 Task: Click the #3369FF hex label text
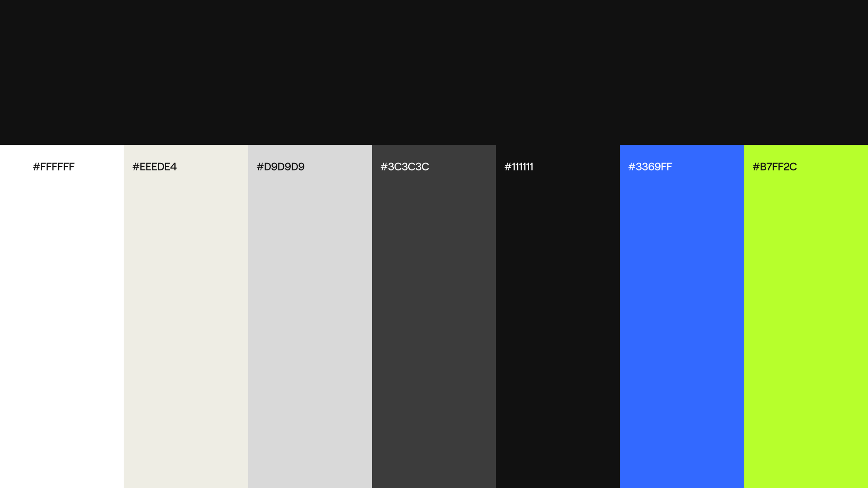tap(650, 167)
